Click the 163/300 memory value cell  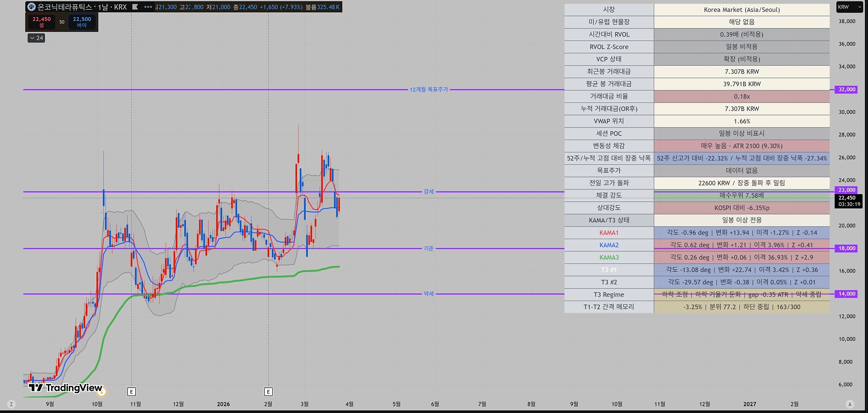pyautogui.click(x=742, y=307)
